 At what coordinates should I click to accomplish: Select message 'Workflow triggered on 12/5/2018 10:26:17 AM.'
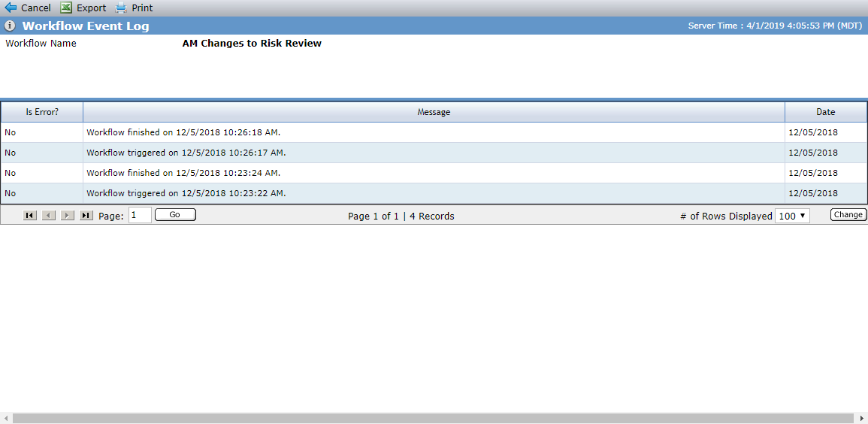[x=186, y=152]
